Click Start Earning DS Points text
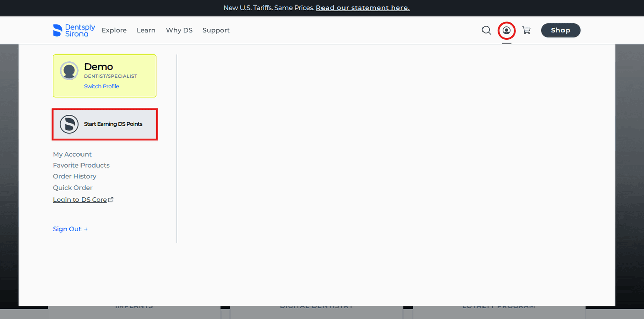 (113, 124)
